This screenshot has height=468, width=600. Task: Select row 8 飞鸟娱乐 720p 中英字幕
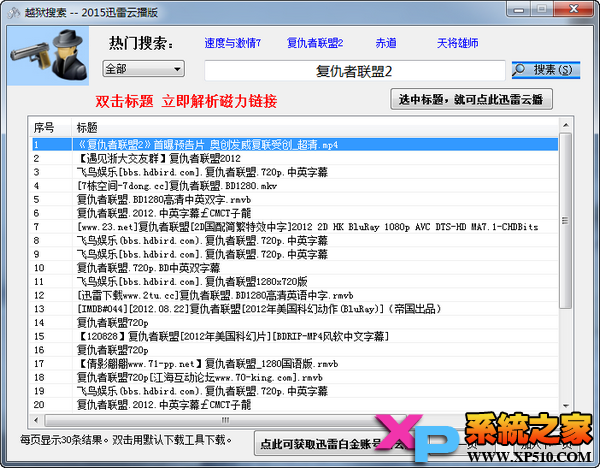295,241
